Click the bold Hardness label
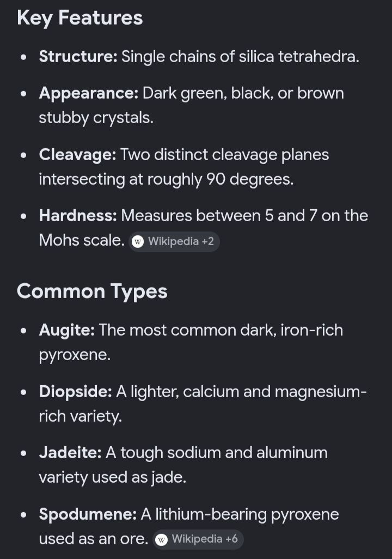The width and height of the screenshot is (392, 559). (78, 216)
